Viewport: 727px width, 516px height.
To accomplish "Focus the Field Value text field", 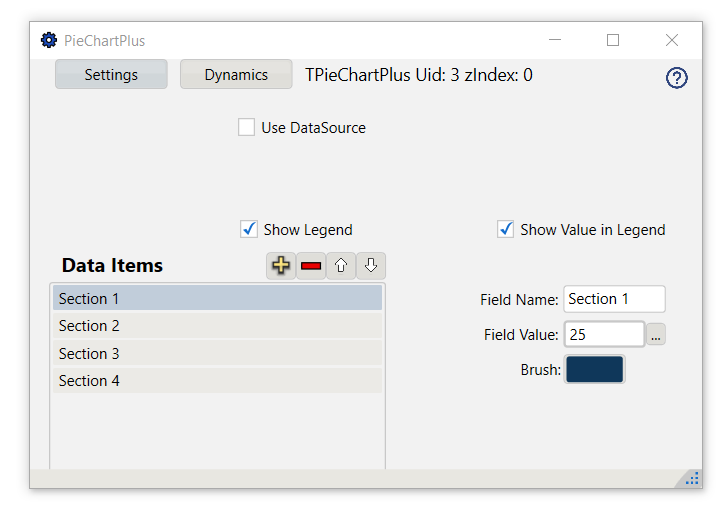I will click(604, 335).
